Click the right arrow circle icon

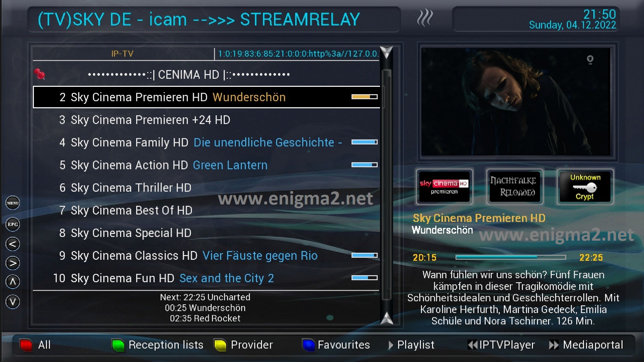point(13,263)
